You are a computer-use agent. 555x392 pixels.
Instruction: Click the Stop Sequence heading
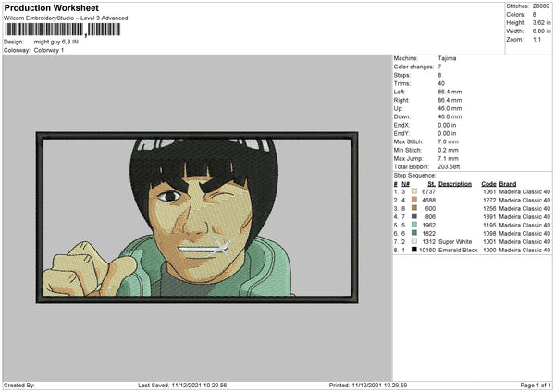(414, 174)
